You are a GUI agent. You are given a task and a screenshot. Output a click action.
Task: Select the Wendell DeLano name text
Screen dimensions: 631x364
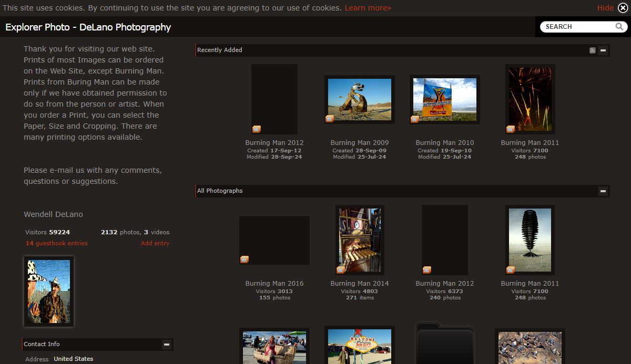pos(53,214)
